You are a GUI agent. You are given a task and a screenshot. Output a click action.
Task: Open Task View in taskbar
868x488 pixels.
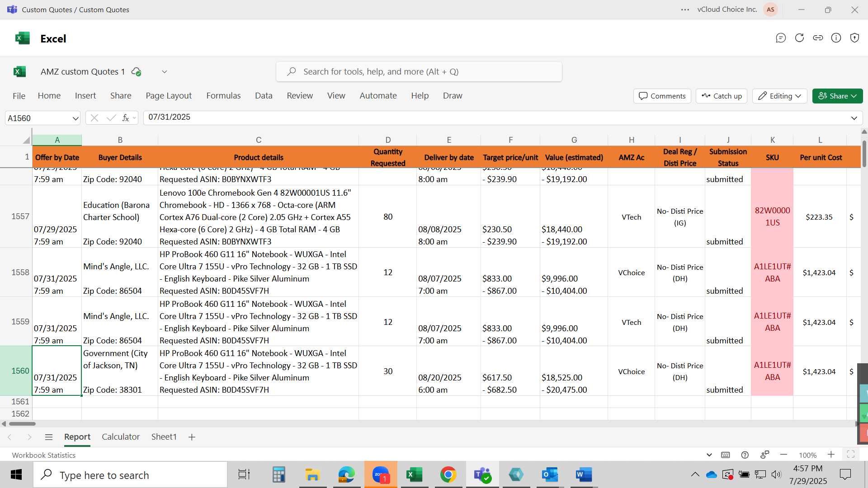244,474
